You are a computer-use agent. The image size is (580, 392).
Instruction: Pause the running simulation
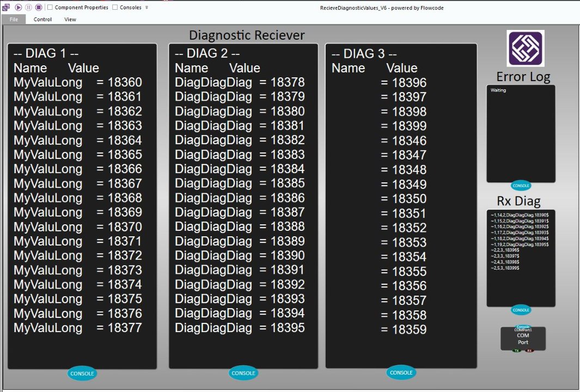(28, 8)
